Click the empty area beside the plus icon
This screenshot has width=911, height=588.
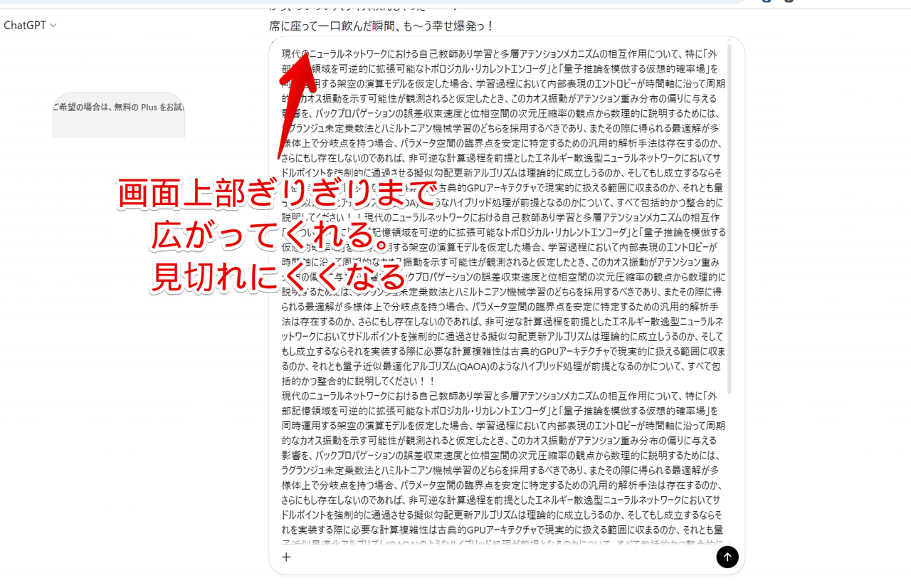[x=498, y=557]
